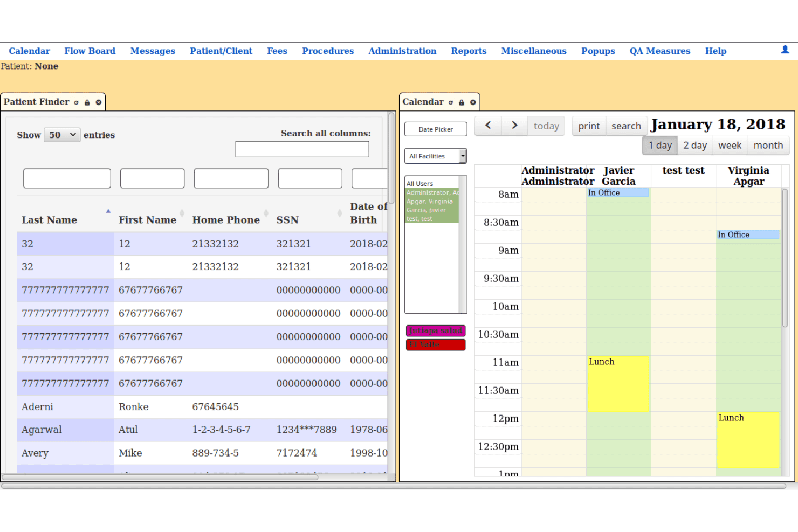The width and height of the screenshot is (798, 532).
Task: Go to previous day arrow
Action: pyautogui.click(x=488, y=126)
